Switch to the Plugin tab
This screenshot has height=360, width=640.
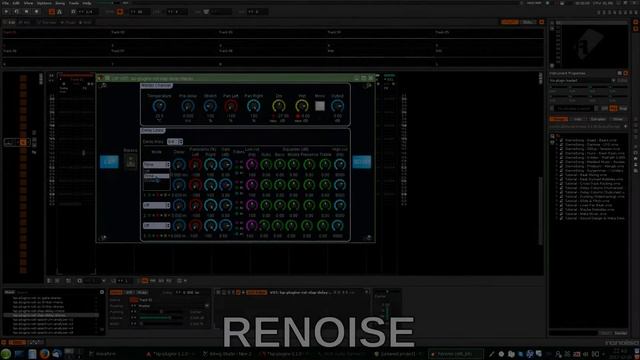[69, 22]
